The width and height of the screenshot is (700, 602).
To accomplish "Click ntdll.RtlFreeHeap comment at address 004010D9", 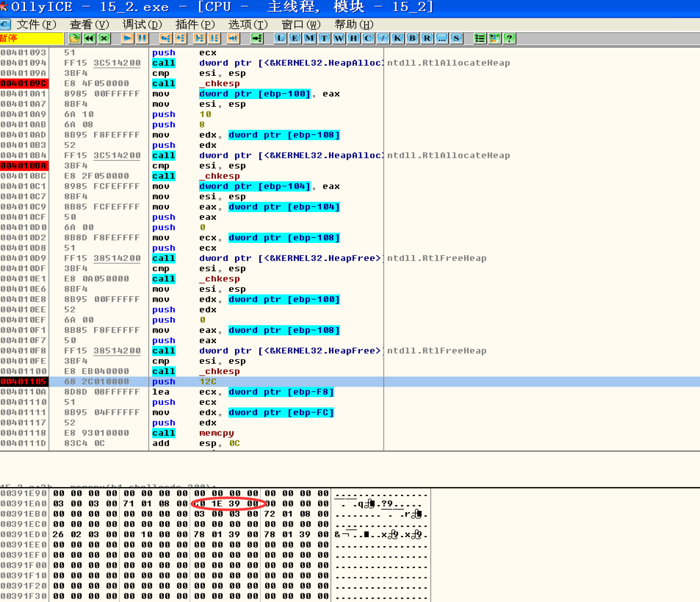I will point(437,258).
